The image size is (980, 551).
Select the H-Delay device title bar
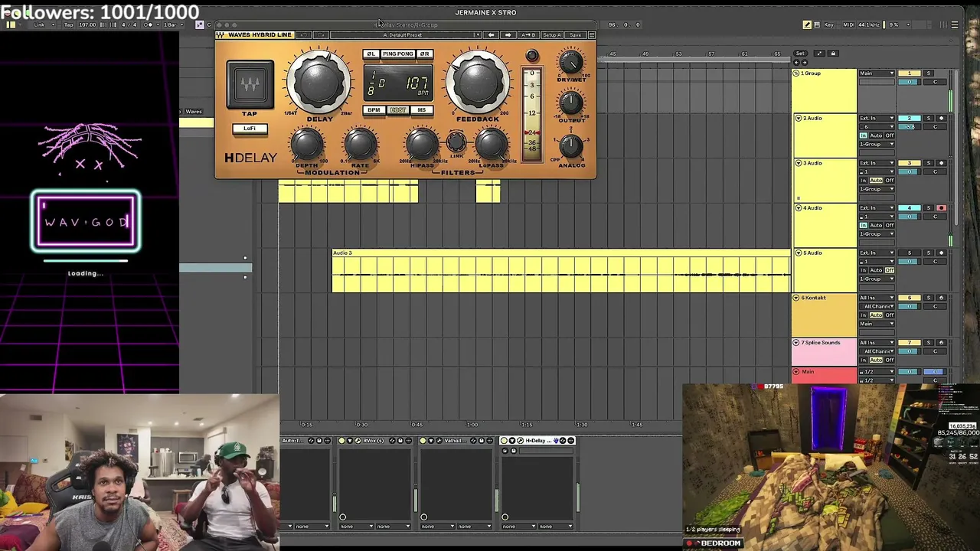coord(537,441)
